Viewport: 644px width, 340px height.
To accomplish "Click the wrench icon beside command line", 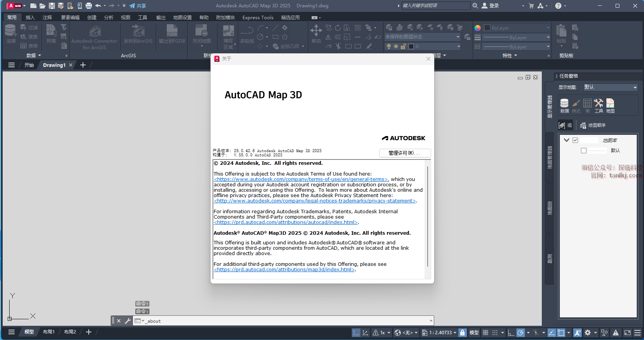I will click(x=128, y=321).
